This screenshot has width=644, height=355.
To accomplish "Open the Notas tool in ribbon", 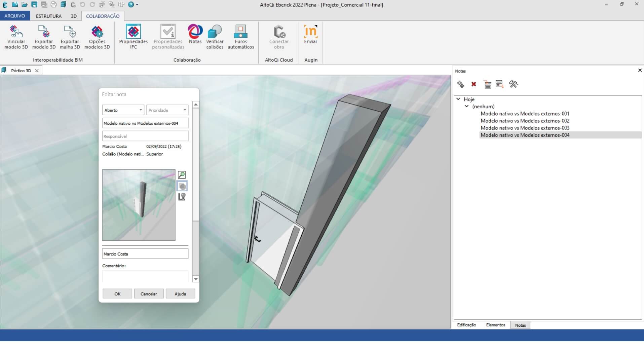I will click(195, 34).
